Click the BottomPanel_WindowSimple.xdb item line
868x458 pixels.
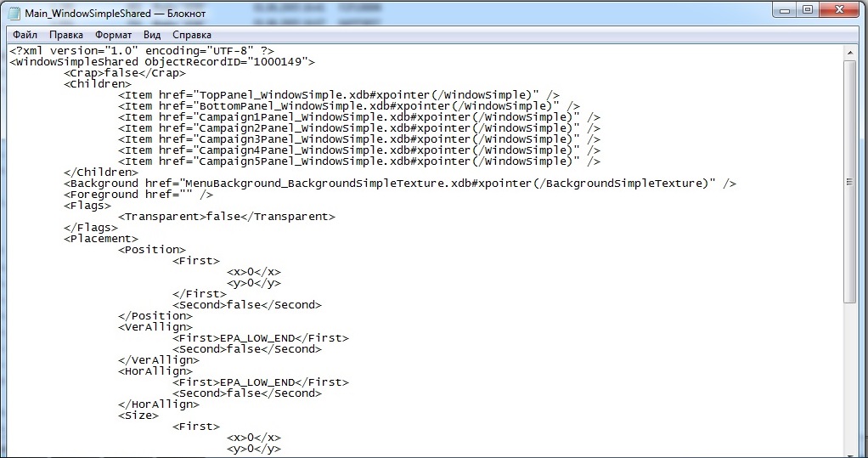(x=349, y=106)
